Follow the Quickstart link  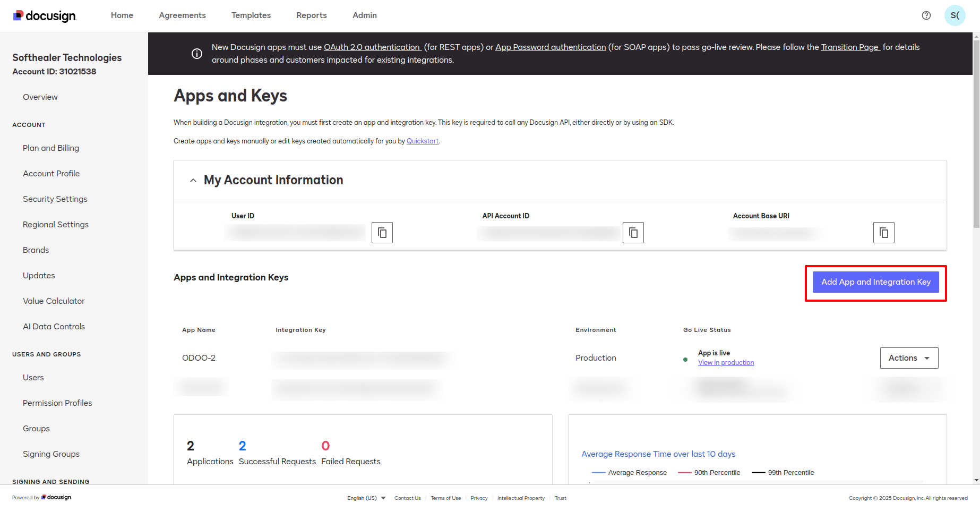pyautogui.click(x=423, y=141)
